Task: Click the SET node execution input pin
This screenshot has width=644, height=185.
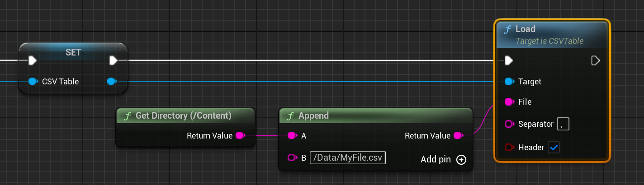Action: click(x=33, y=60)
